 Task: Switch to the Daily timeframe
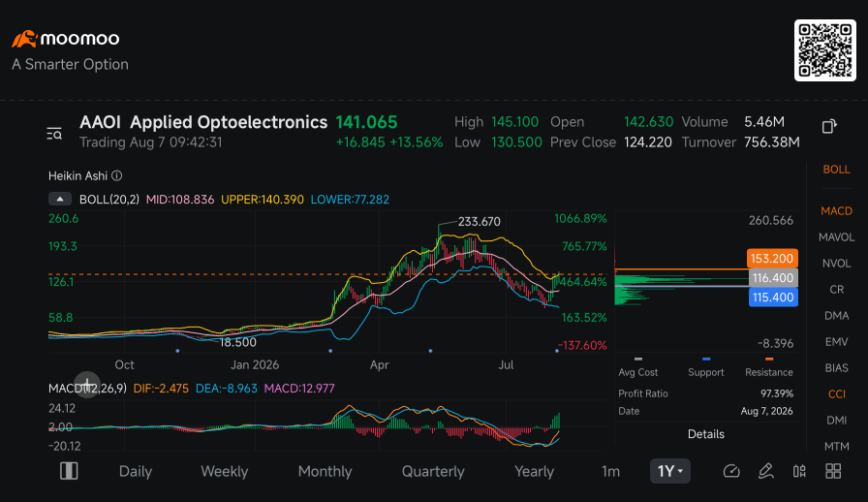click(136, 472)
